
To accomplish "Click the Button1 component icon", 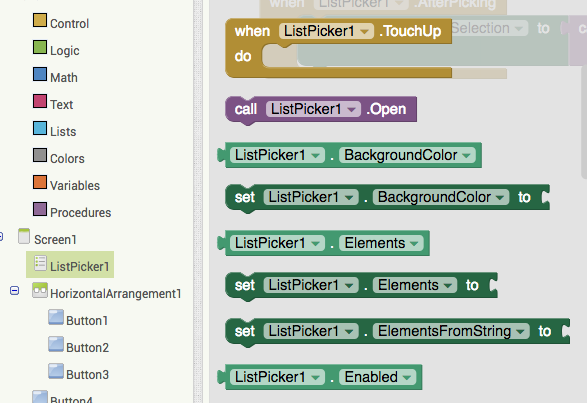I will click(56, 317).
